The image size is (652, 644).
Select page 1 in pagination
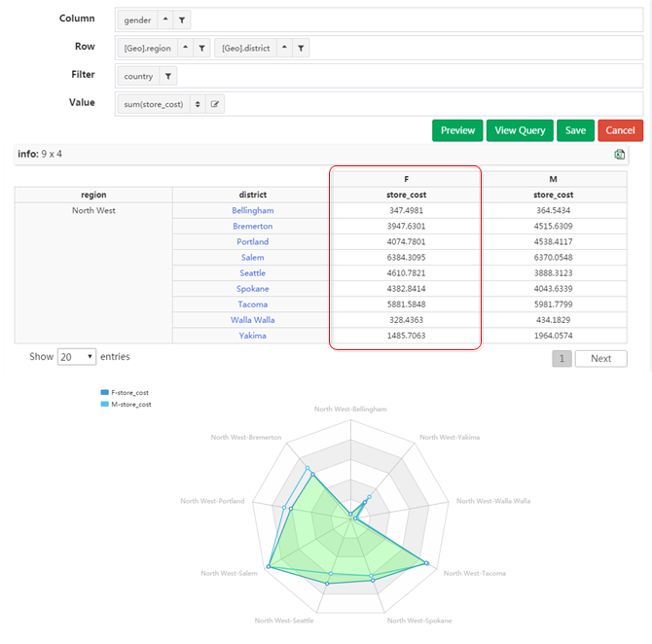click(562, 358)
